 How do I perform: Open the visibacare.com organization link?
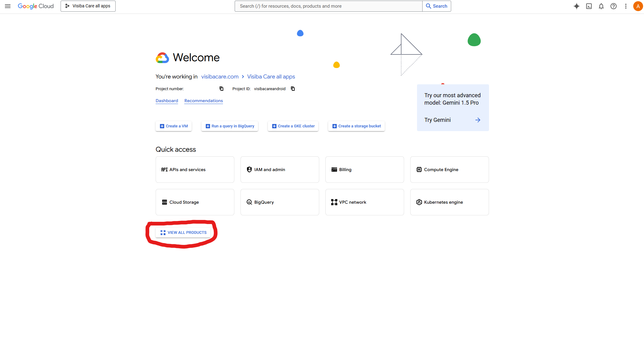click(x=220, y=77)
